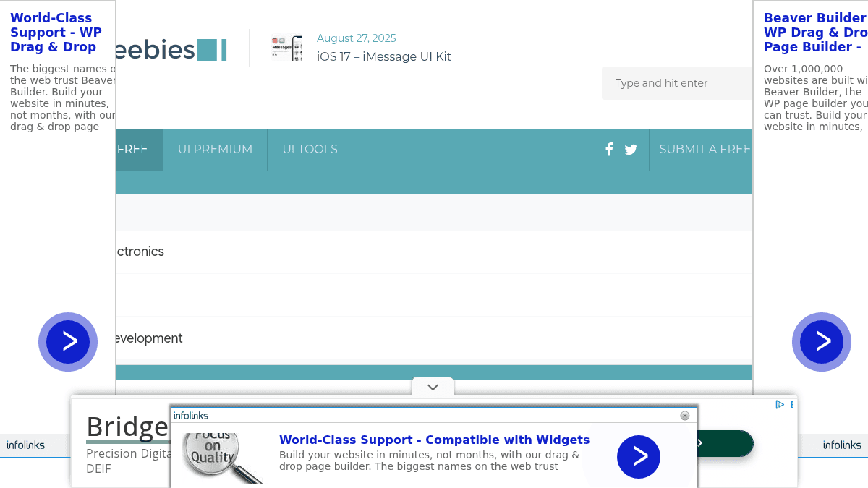
Task: Click the SUBMIT A FREE link
Action: pyautogui.click(x=705, y=150)
